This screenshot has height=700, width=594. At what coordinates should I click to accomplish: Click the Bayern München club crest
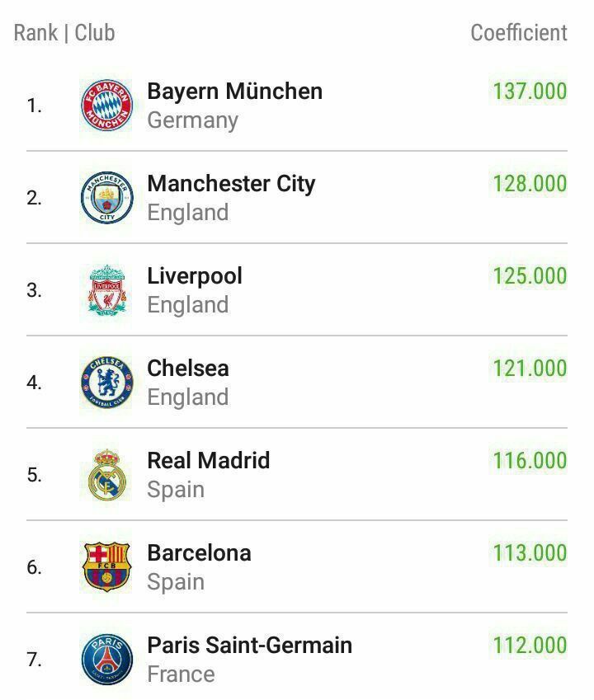(106, 106)
